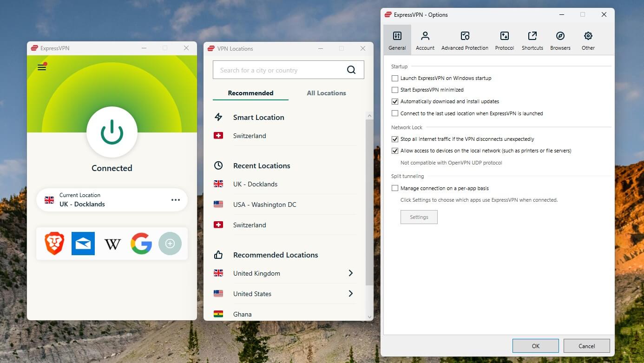Open the email shortcut

[83, 243]
